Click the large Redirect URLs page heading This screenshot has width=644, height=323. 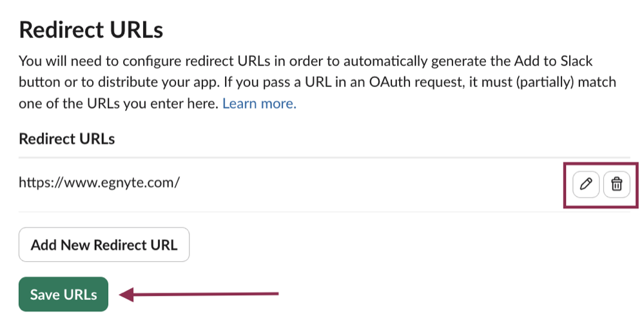click(x=91, y=30)
